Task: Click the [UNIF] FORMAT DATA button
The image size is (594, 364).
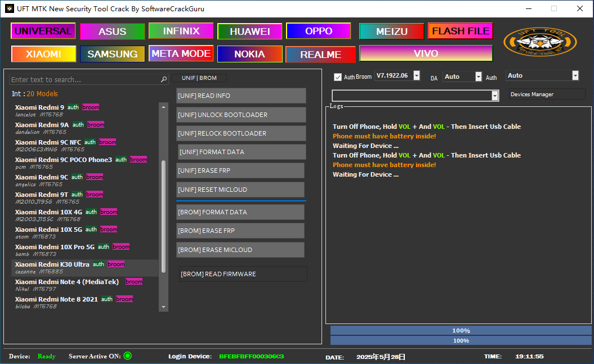Action: click(242, 152)
